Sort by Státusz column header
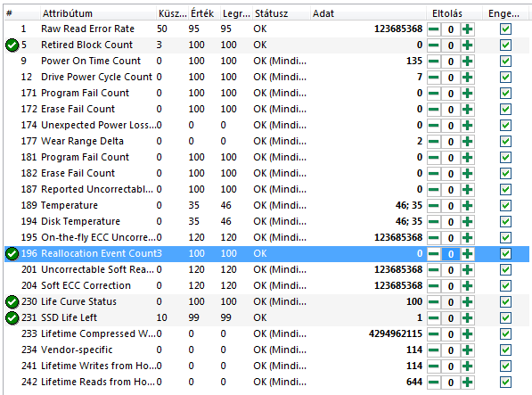This screenshot has width=532, height=395. point(282,13)
